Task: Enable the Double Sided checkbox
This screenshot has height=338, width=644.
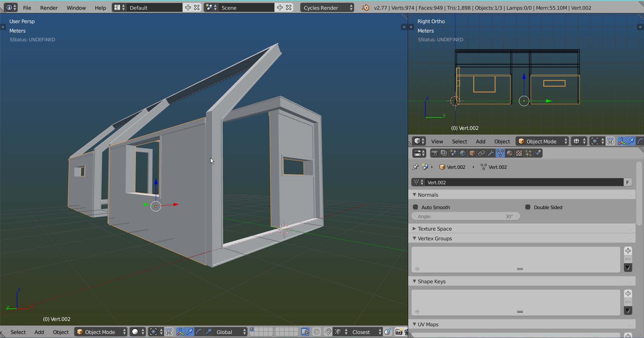Action: [x=528, y=207]
